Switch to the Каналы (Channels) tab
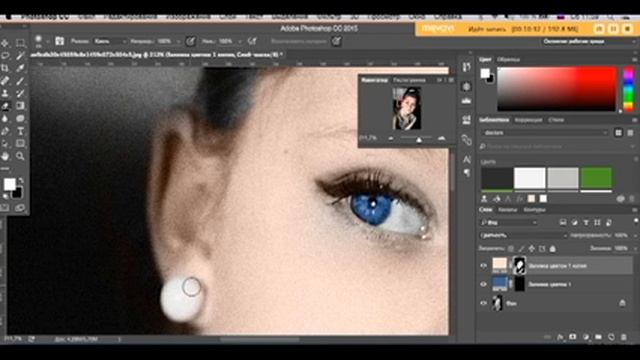 508,210
